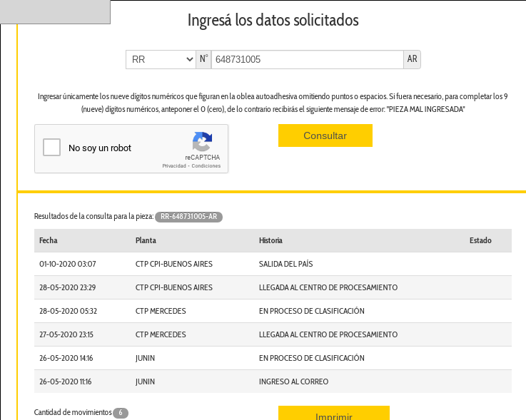Click the AR country suffix label
The height and width of the screenshot is (420, 526).
click(412, 59)
